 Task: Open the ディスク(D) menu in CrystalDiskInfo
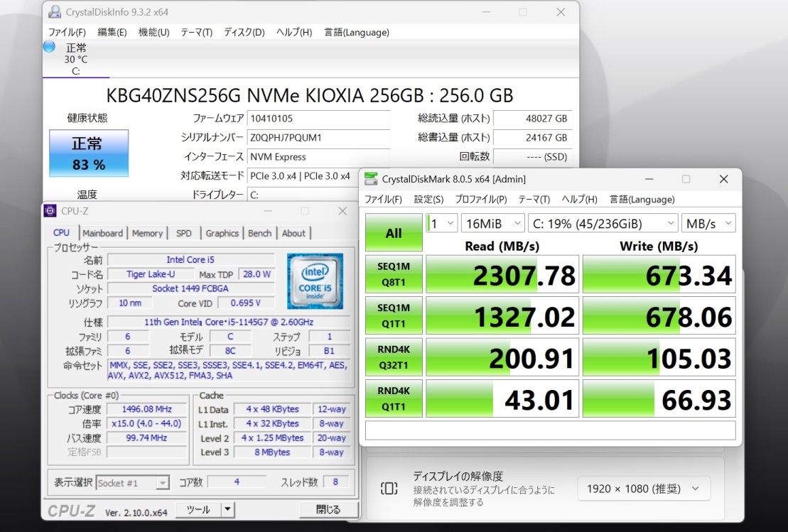244,32
